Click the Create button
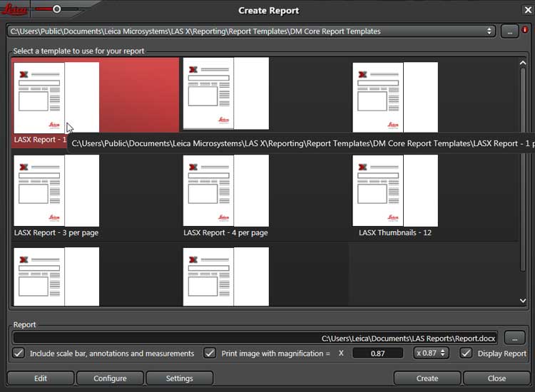 (427, 378)
